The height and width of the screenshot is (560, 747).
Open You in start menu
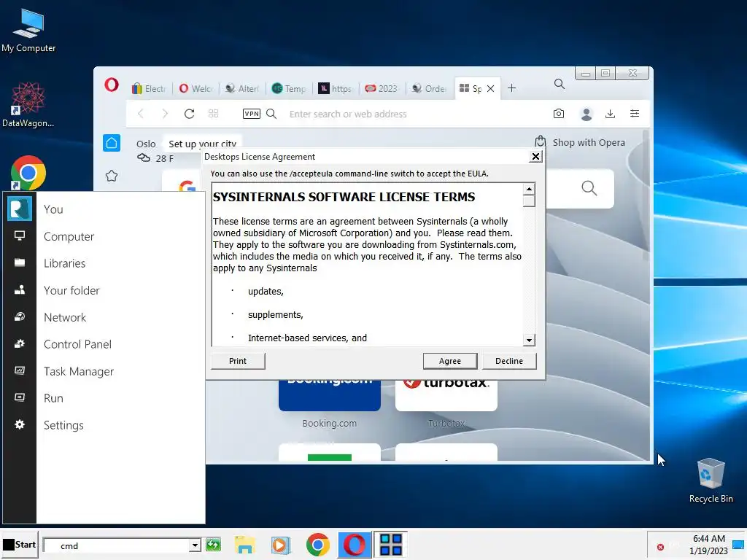pyautogui.click(x=53, y=209)
